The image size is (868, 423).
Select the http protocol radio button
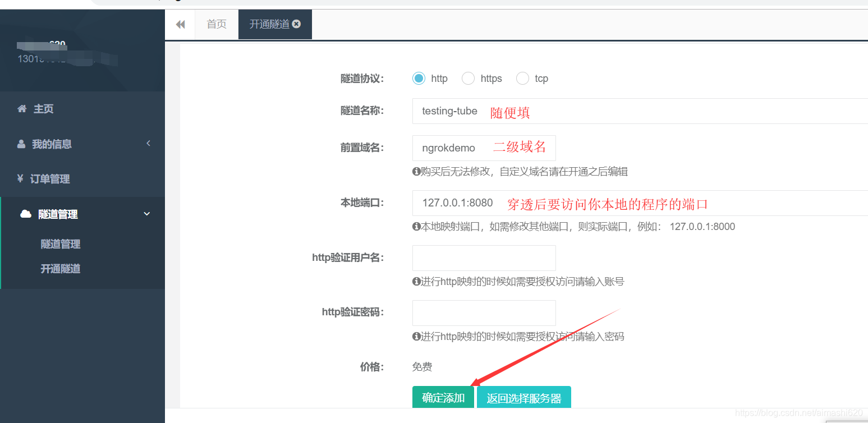point(419,79)
